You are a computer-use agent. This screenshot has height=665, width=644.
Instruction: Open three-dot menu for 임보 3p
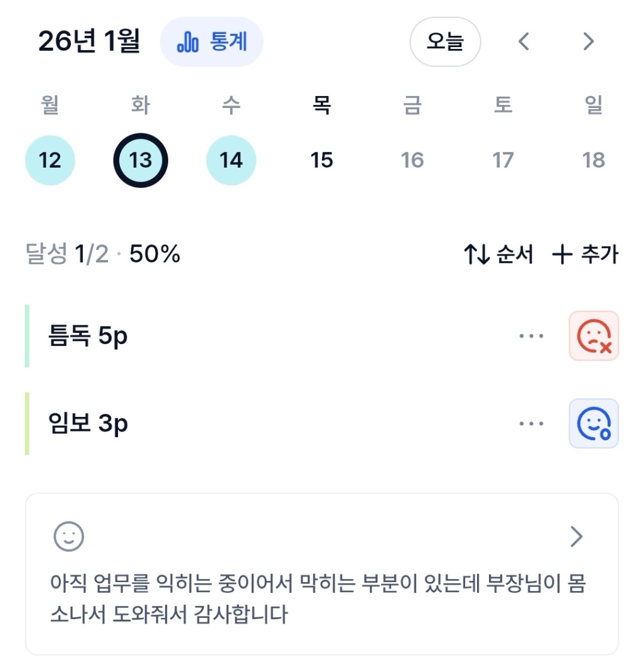531,424
